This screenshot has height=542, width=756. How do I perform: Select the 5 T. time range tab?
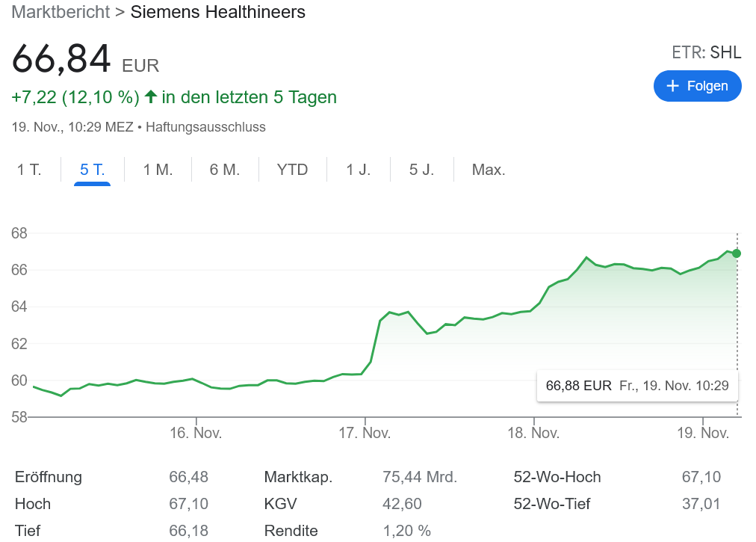[x=92, y=170]
